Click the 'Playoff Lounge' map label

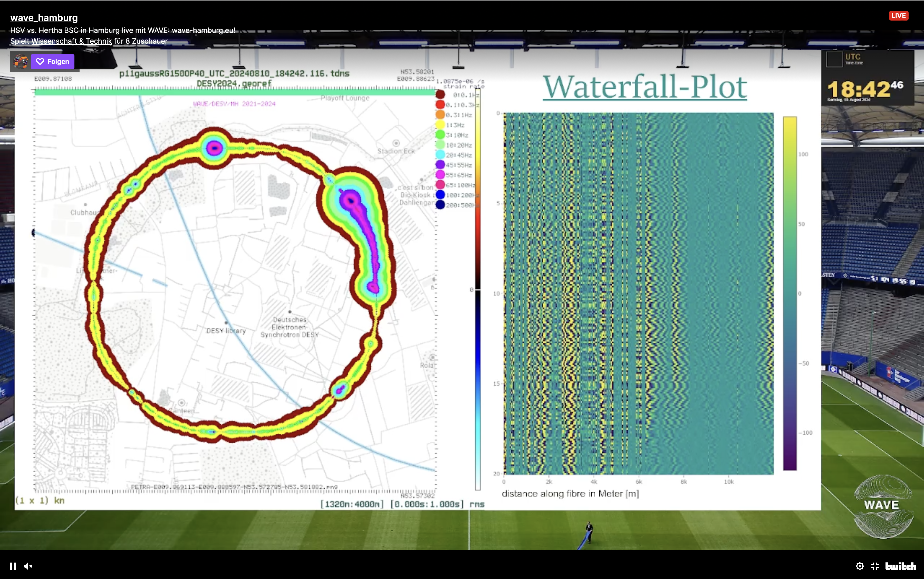click(345, 98)
